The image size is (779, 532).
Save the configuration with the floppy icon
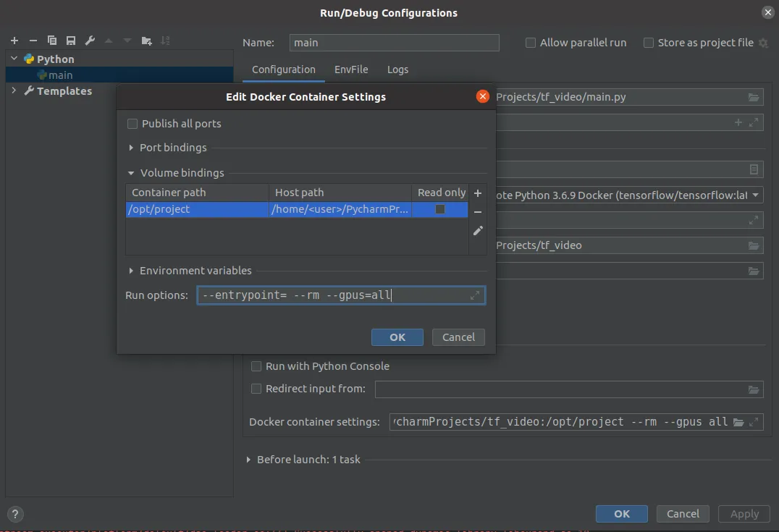(71, 41)
